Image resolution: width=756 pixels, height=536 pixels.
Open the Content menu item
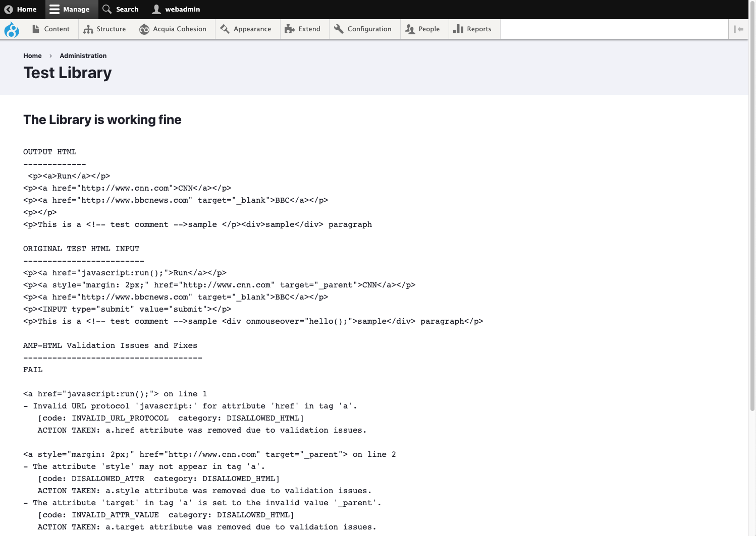tap(57, 29)
